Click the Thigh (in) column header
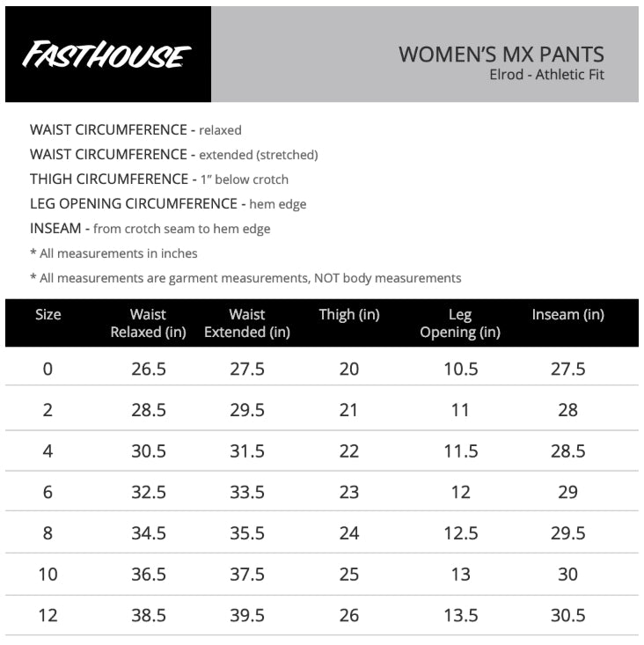This screenshot has height=645, width=644. (349, 314)
